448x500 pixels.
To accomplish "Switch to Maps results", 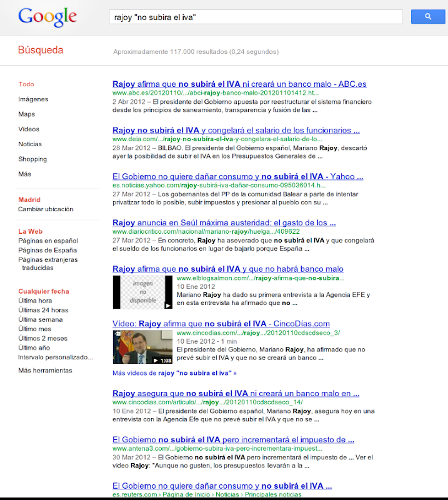I will click(26, 114).
